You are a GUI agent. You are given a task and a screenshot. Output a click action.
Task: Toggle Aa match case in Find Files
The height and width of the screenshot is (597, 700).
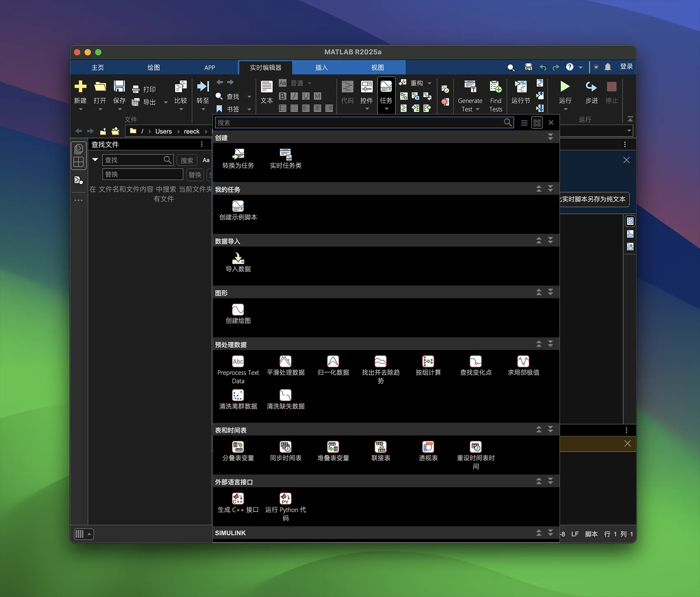206,160
